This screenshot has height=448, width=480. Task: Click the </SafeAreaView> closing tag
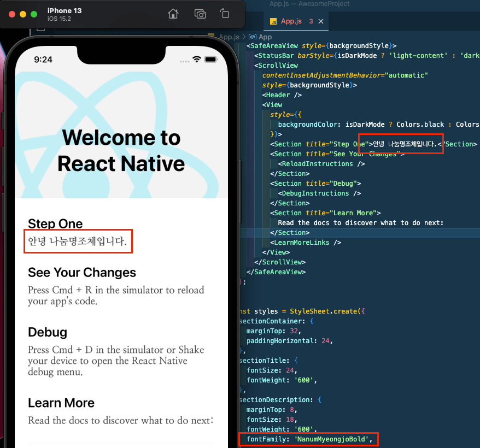276,272
